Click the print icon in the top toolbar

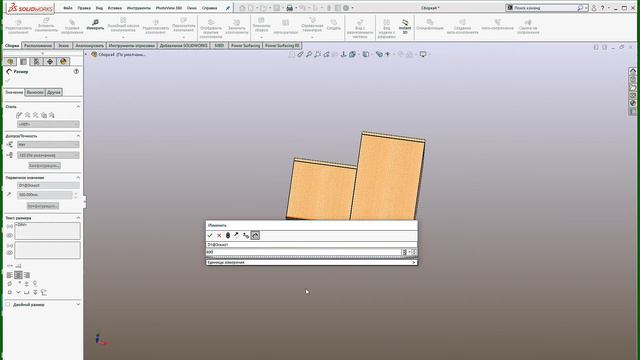click(x=290, y=8)
